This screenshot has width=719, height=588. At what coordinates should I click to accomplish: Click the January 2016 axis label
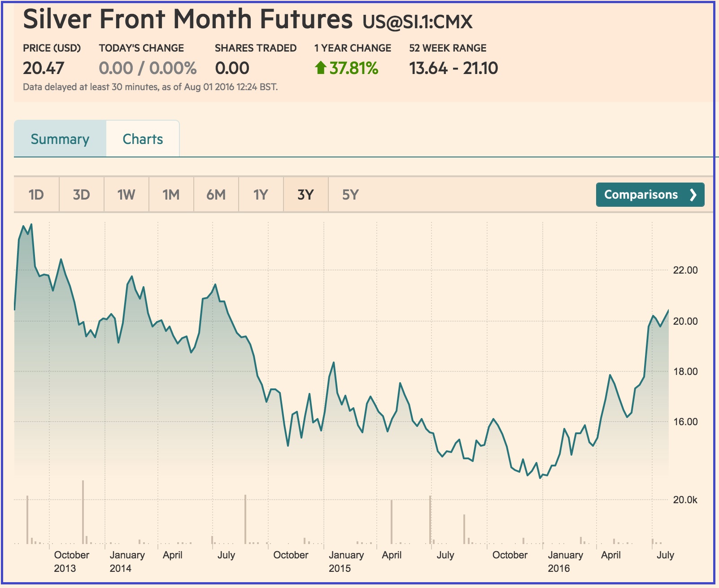click(x=565, y=562)
